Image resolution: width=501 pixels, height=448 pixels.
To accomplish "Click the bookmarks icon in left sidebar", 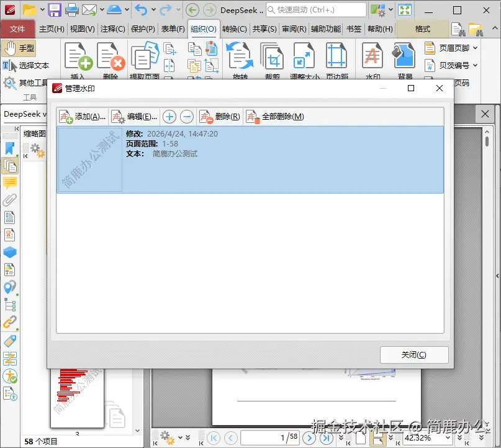I will 9,148.
